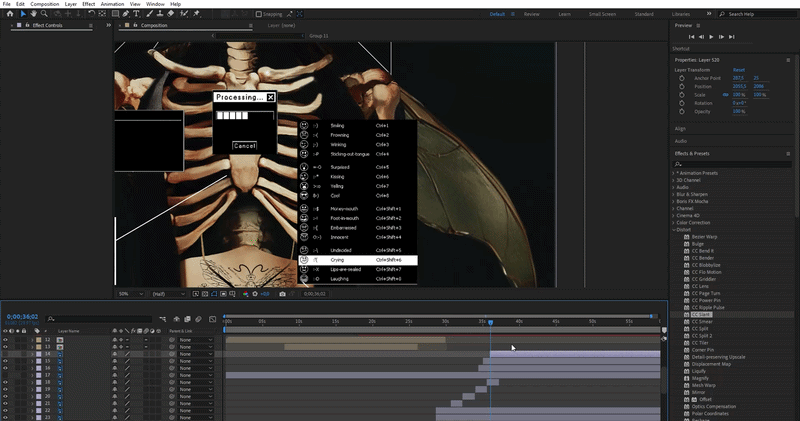This screenshot has height=421, width=800.
Task: Click the Learn workspace button
Action: coord(564,14)
